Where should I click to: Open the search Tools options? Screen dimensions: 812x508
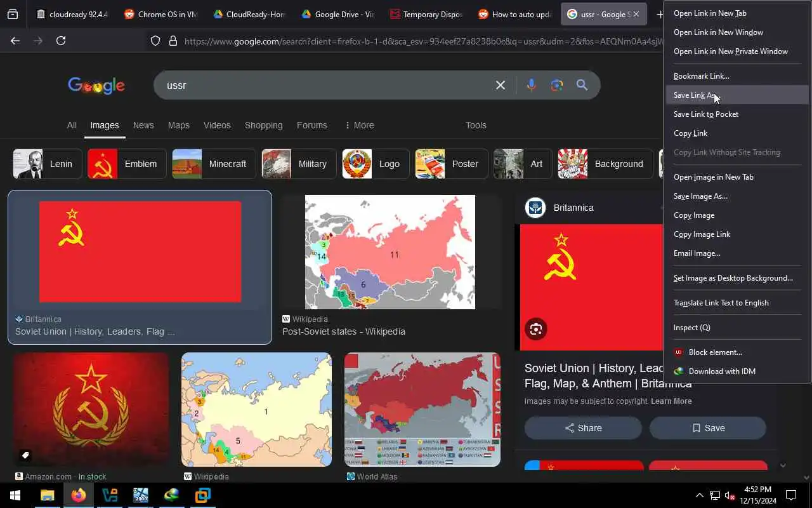[476, 125]
